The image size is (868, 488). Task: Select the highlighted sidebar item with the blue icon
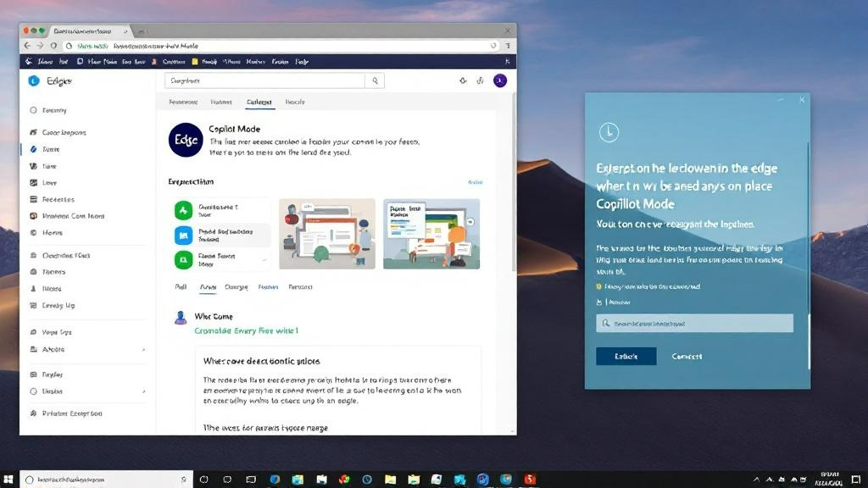coord(46,149)
